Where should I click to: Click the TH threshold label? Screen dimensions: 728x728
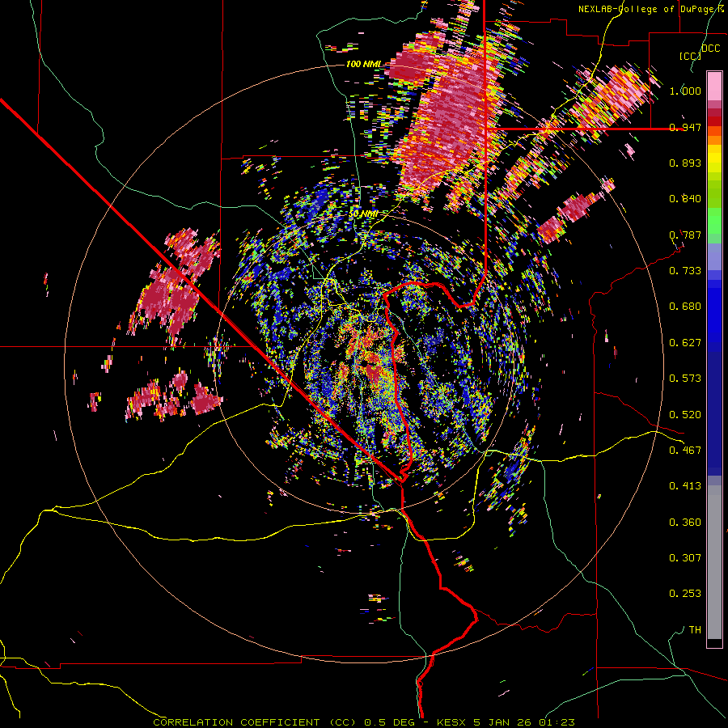(x=695, y=630)
